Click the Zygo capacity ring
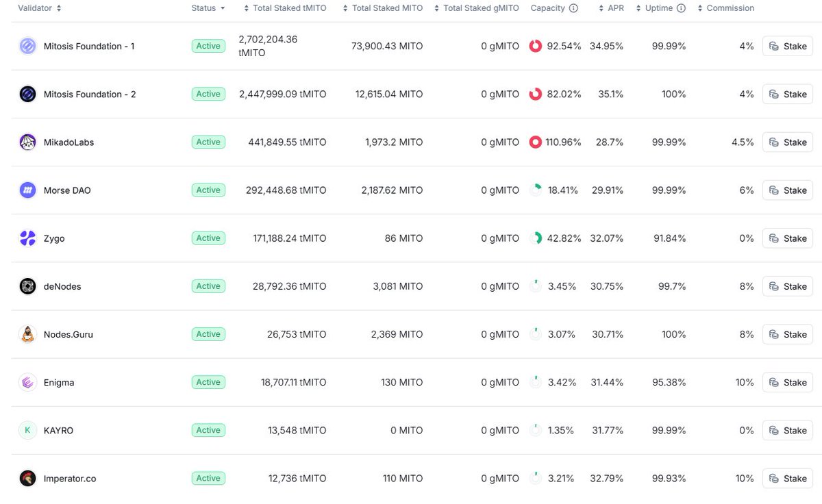This screenshot has height=504, width=822. [536, 238]
